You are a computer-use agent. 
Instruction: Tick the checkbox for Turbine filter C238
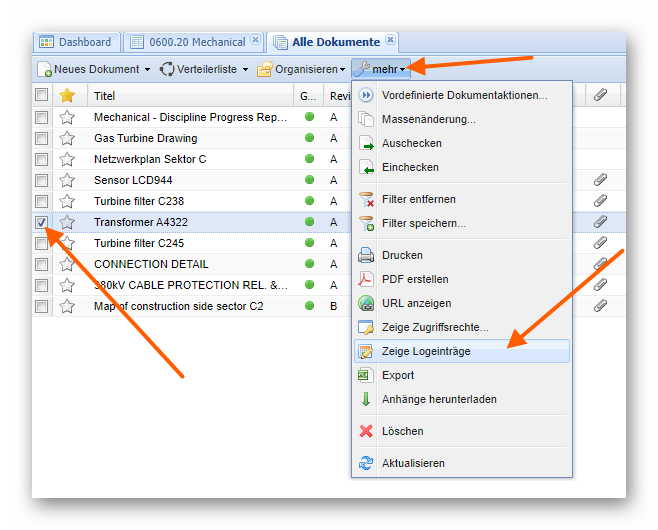(41, 201)
